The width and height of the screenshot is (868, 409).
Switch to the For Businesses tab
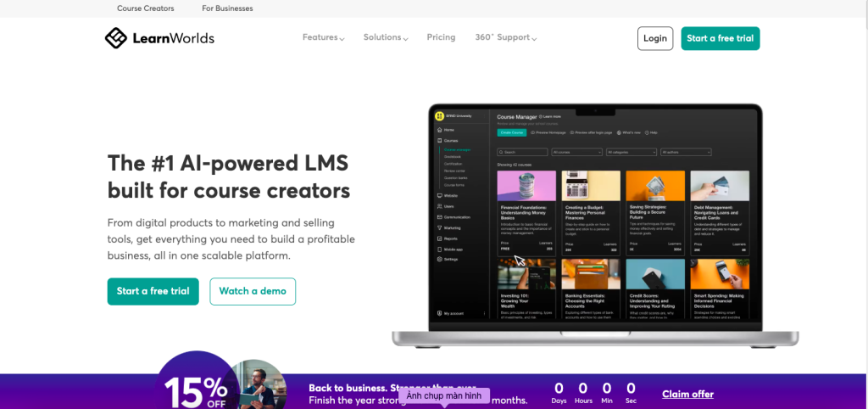[227, 8]
